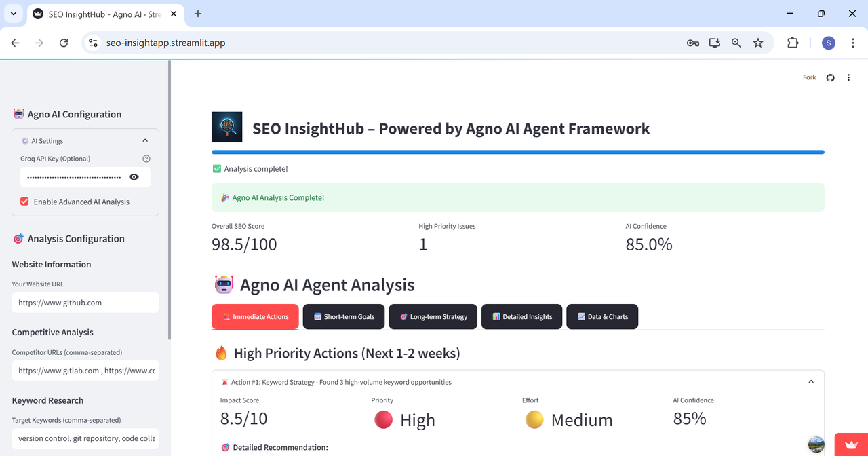The width and height of the screenshot is (868, 456).
Task: Disable the Enable Advanced AI Analysis checkbox
Action: tap(25, 202)
